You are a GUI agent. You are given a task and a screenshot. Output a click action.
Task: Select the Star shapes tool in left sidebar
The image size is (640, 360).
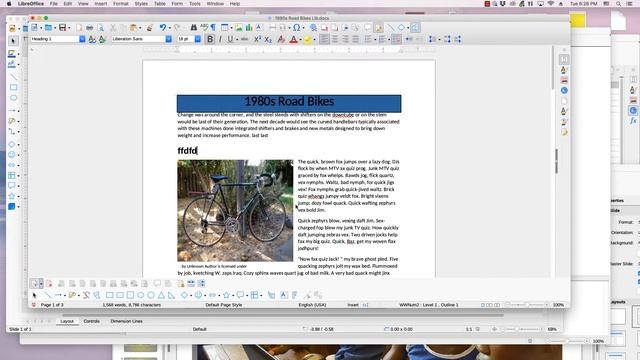point(12,196)
